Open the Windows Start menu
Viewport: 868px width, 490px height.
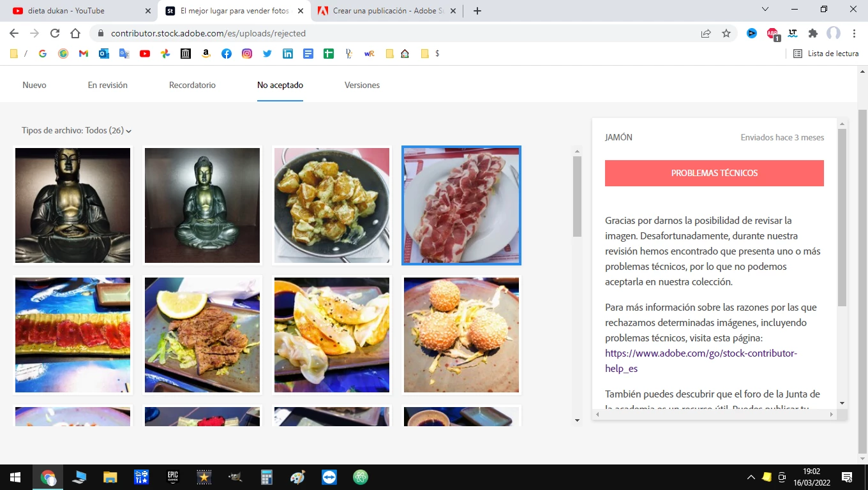tap(15, 477)
